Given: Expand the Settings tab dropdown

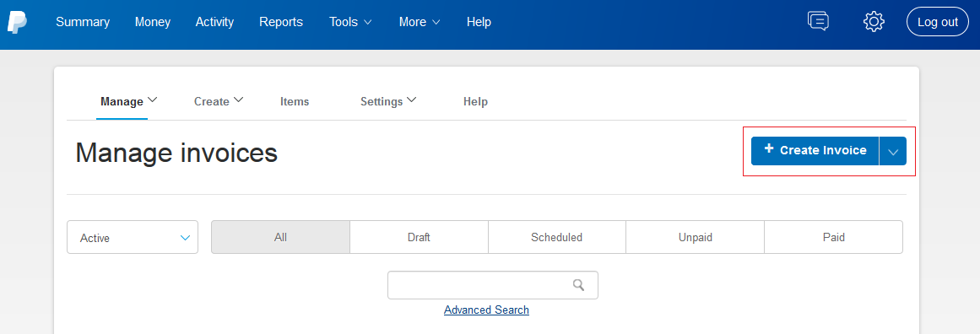Looking at the screenshot, I should tap(388, 101).
